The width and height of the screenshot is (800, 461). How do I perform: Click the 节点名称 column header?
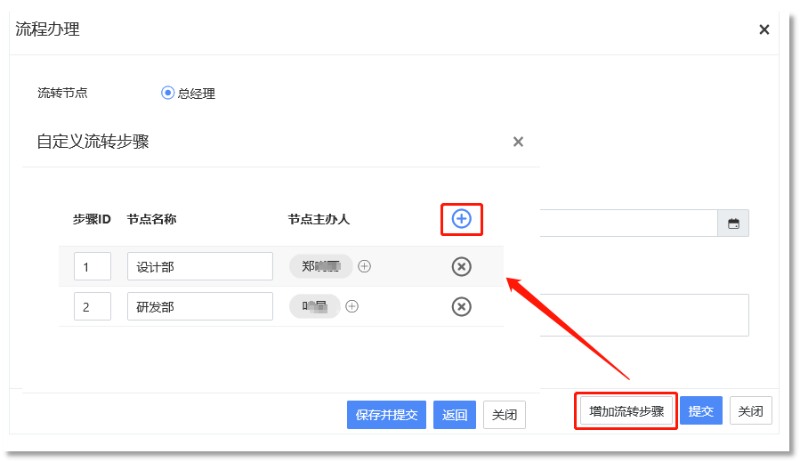pos(152,219)
